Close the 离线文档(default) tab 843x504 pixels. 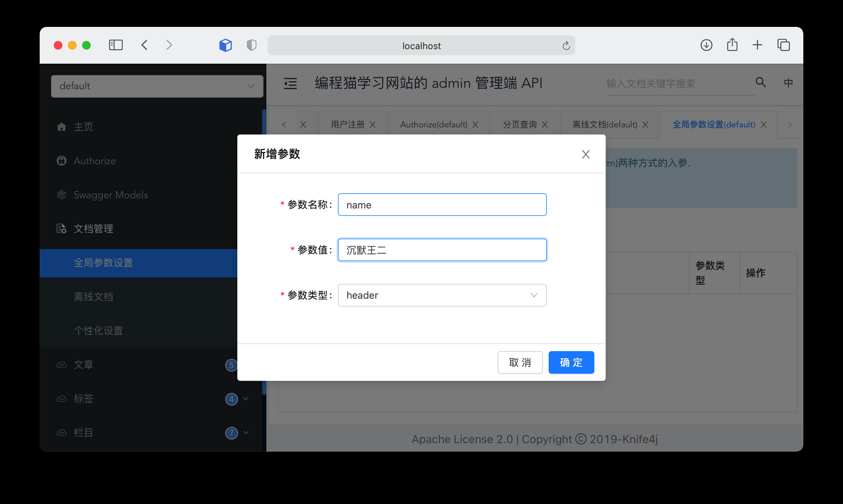(x=645, y=125)
